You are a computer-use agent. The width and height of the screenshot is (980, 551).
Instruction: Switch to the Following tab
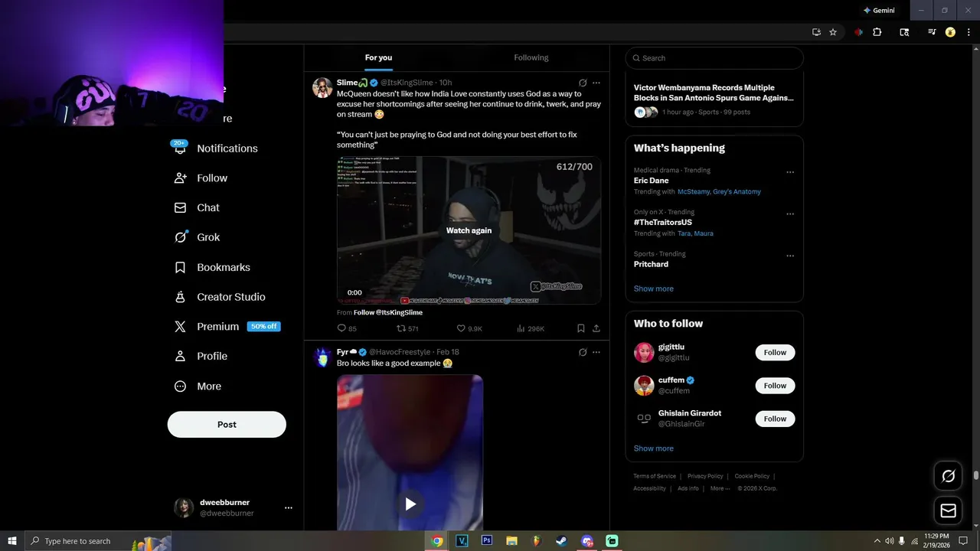click(531, 57)
